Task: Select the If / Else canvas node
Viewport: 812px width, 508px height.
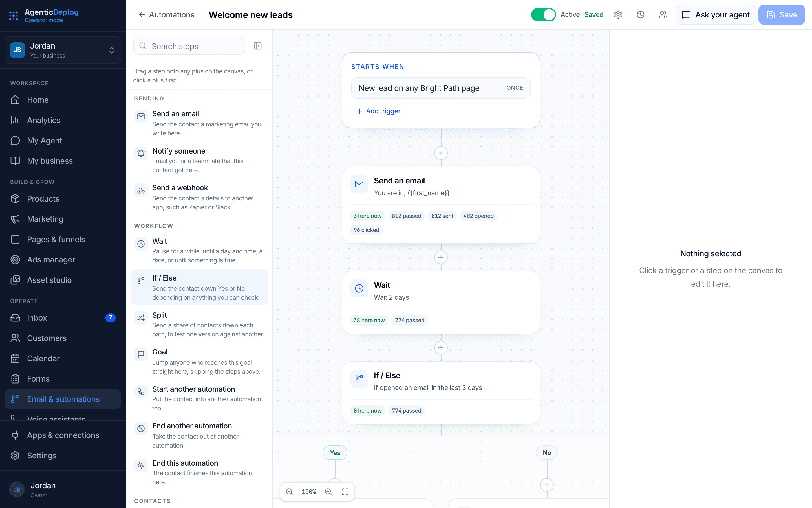Action: [x=441, y=393]
